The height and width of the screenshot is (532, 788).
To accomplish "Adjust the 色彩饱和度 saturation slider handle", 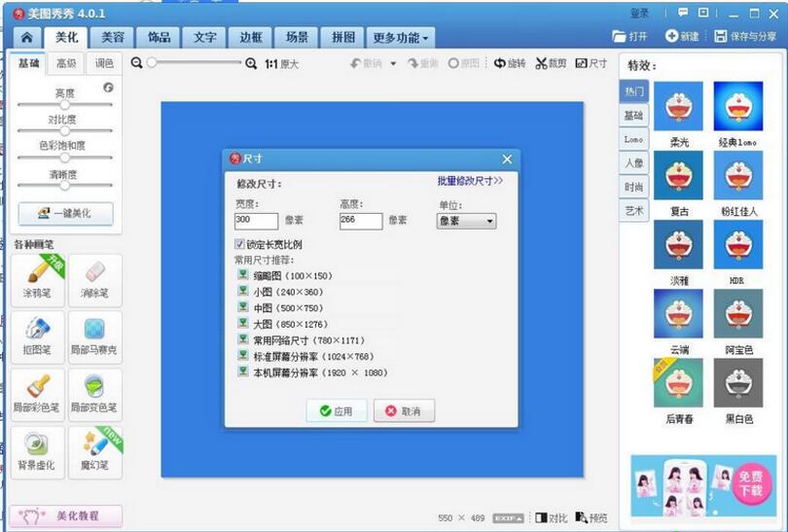I will click(x=65, y=158).
